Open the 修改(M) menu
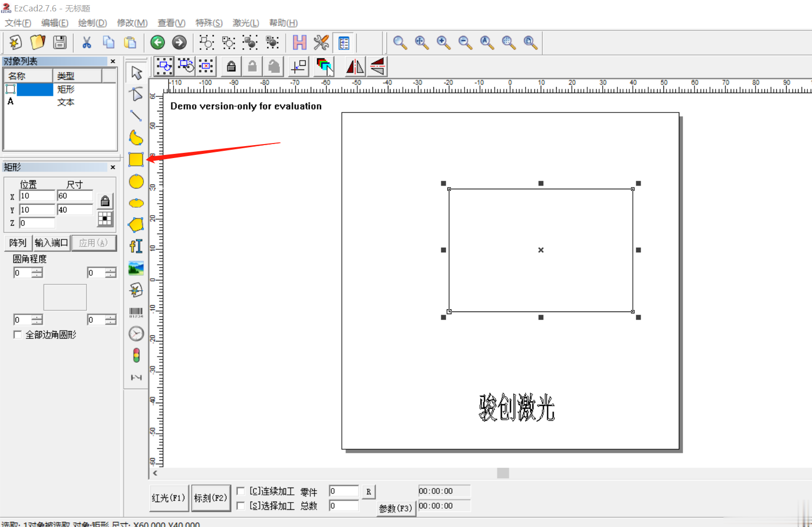This screenshot has height=527, width=812. pyautogui.click(x=133, y=23)
